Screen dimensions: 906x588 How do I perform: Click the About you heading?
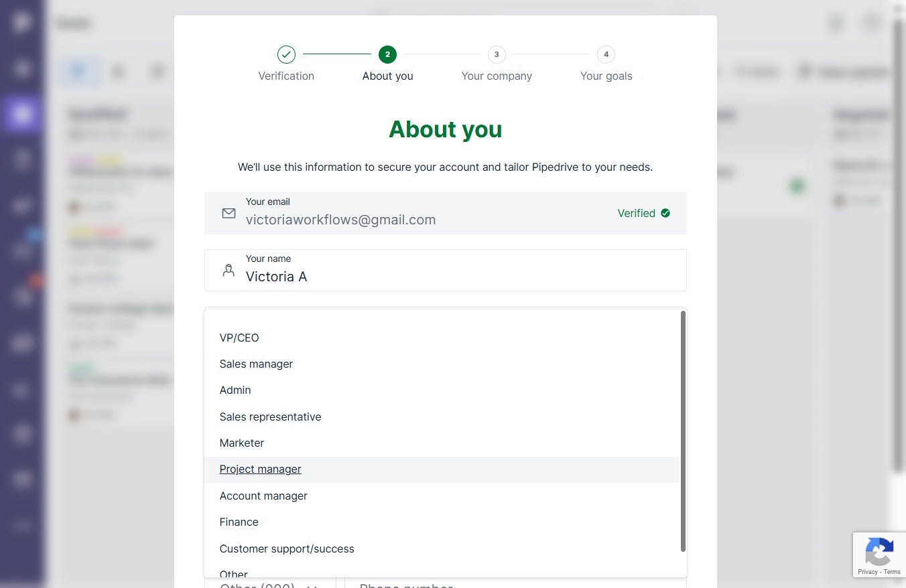click(446, 129)
